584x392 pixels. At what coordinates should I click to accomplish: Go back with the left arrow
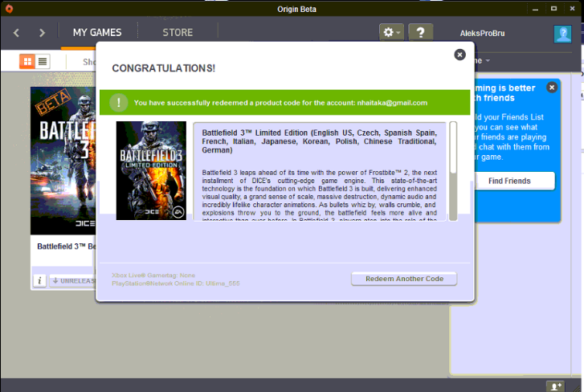click(16, 33)
